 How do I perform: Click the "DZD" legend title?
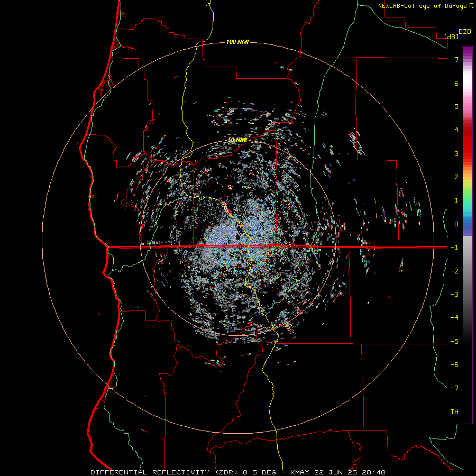coord(465,32)
